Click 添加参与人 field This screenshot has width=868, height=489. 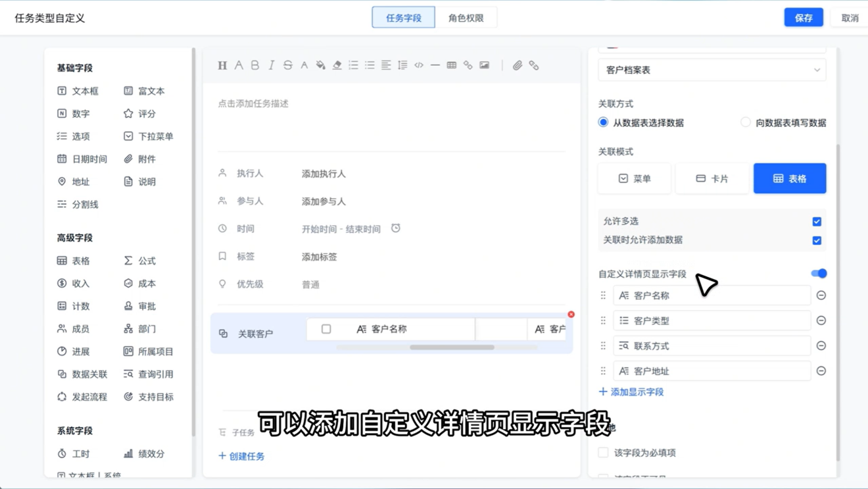(x=324, y=201)
